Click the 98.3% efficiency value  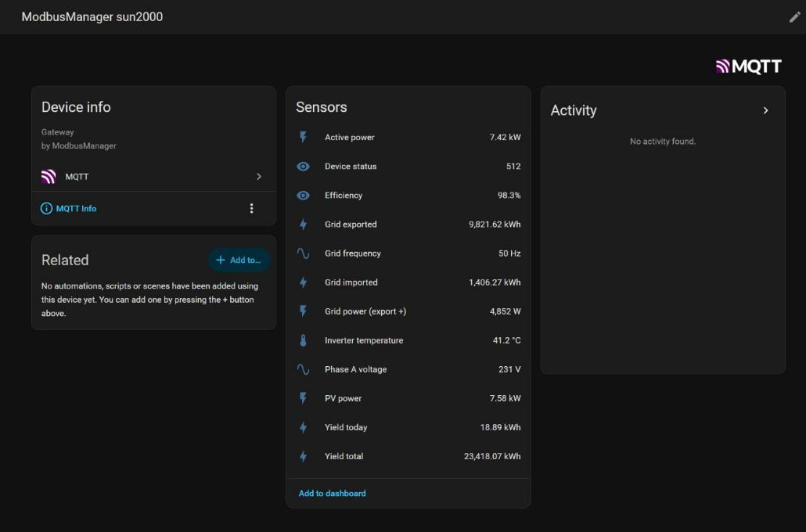pos(509,196)
